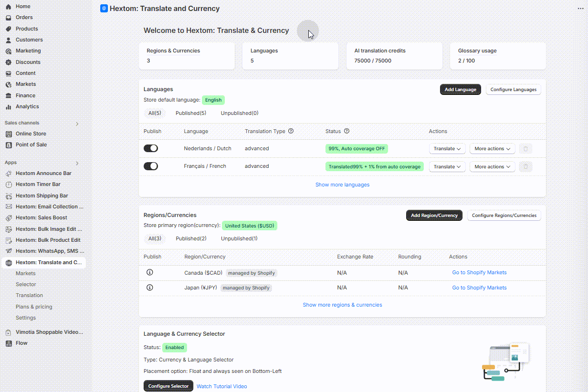588x392 pixels.
Task: Click the Configure Regions/Currencies button
Action: click(x=504, y=216)
